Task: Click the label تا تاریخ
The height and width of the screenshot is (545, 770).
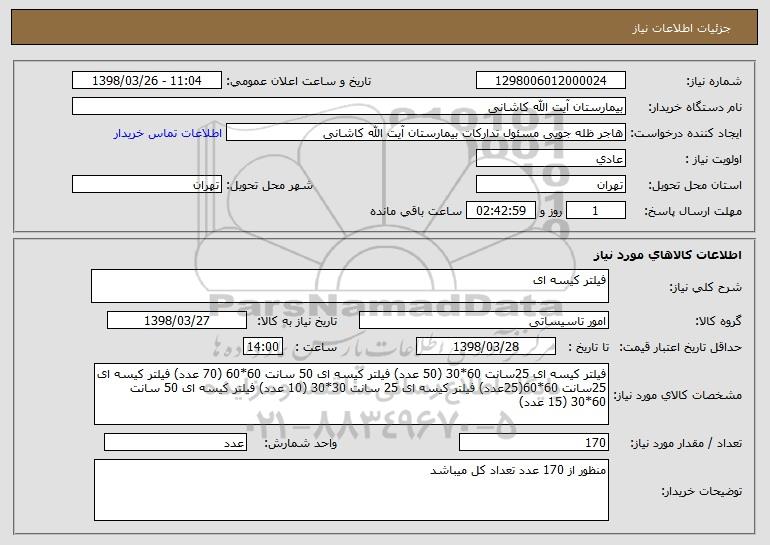Action: pyautogui.click(x=588, y=347)
